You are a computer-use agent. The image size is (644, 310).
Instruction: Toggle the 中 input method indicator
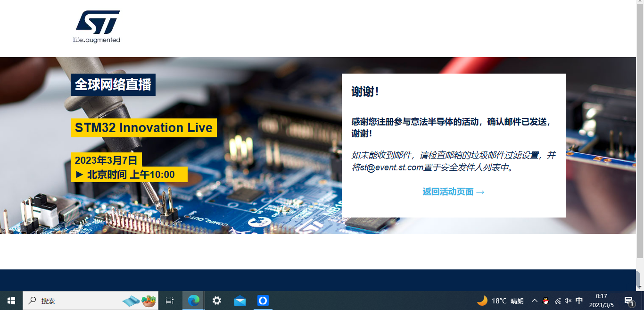(579, 301)
